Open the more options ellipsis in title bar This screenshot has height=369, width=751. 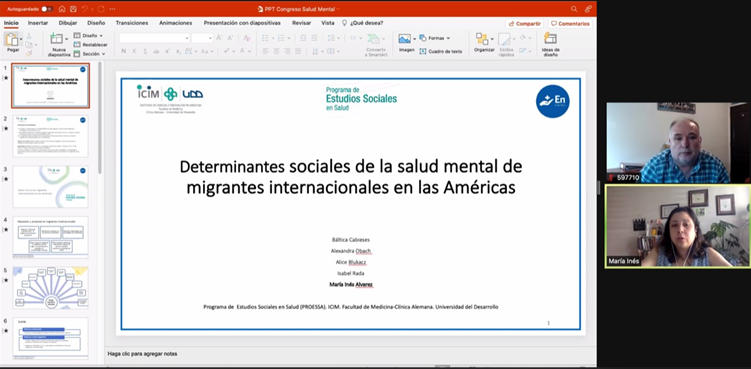[113, 9]
